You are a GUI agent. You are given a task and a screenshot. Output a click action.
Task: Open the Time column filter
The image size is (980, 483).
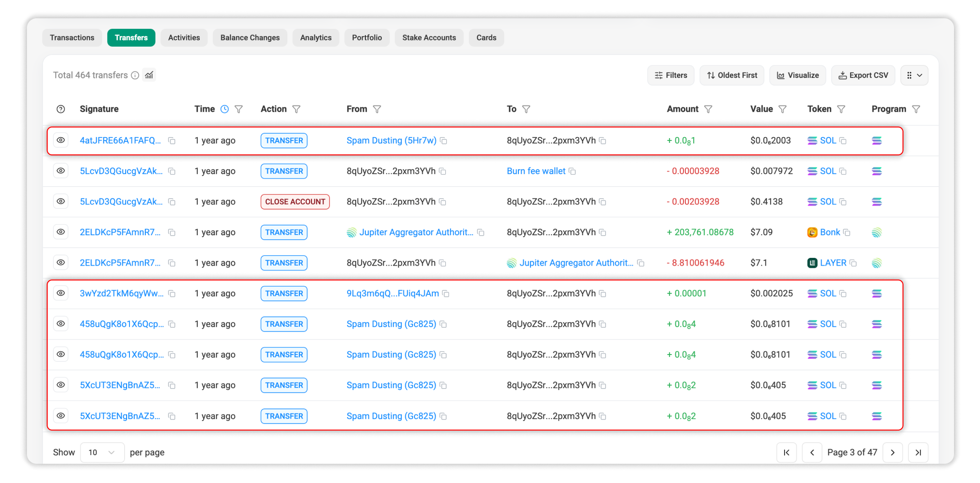(239, 109)
